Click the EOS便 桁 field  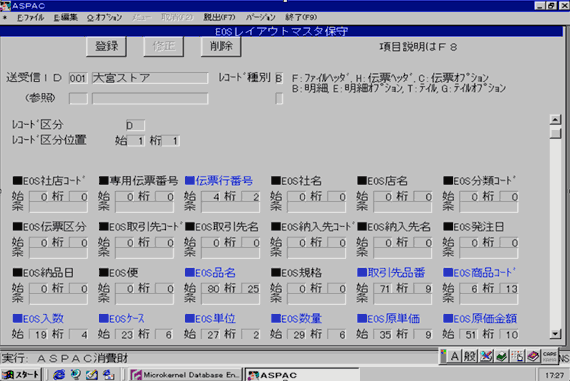coord(165,289)
